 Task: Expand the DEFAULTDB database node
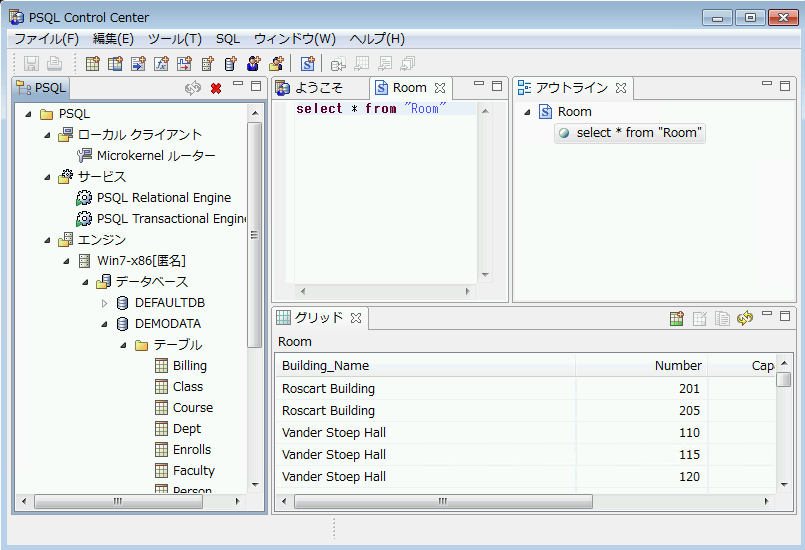(104, 303)
